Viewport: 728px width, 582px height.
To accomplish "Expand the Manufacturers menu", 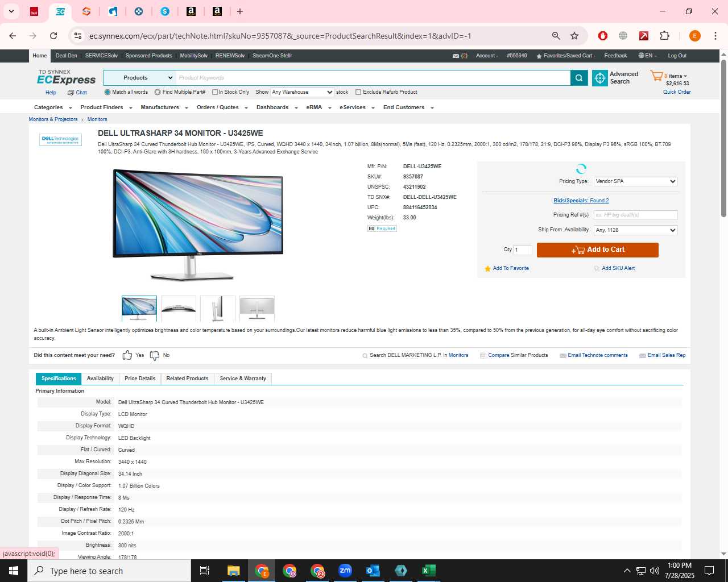I will [164, 107].
